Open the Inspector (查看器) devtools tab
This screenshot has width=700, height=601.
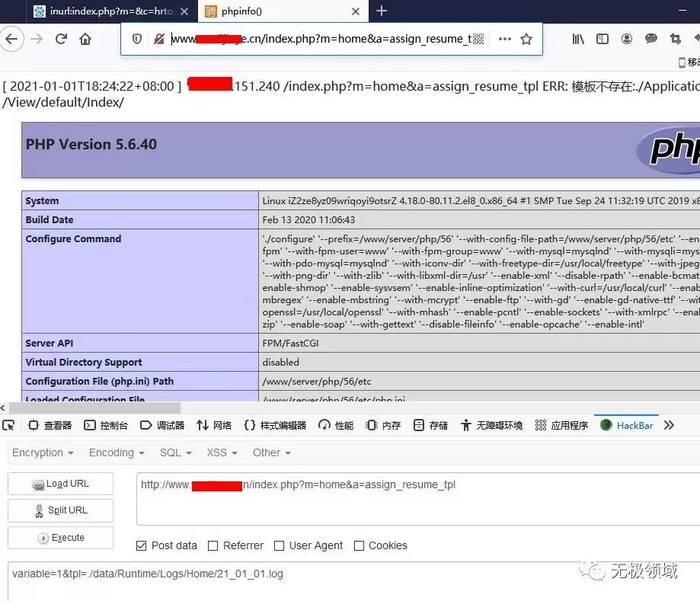[x=50, y=426]
